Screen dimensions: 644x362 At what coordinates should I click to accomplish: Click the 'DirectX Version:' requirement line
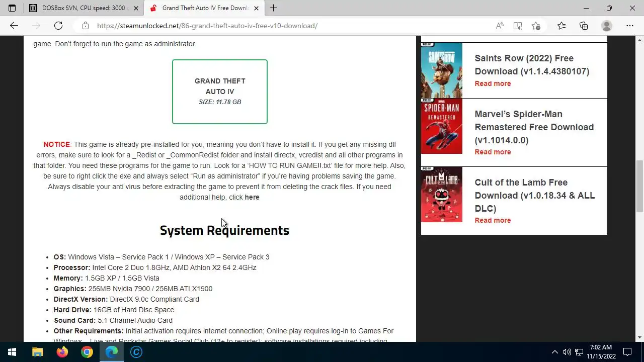click(126, 299)
